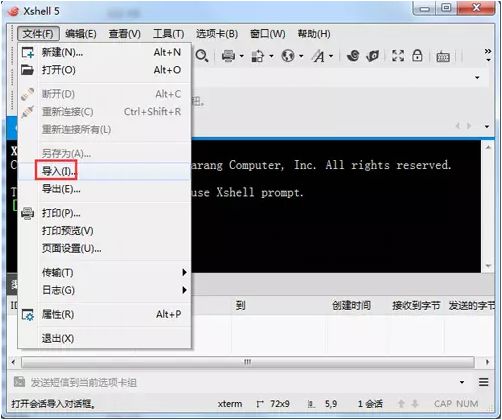Select 导出(E)... to export sessions
This screenshot has height=420, width=502.
coord(105,189)
